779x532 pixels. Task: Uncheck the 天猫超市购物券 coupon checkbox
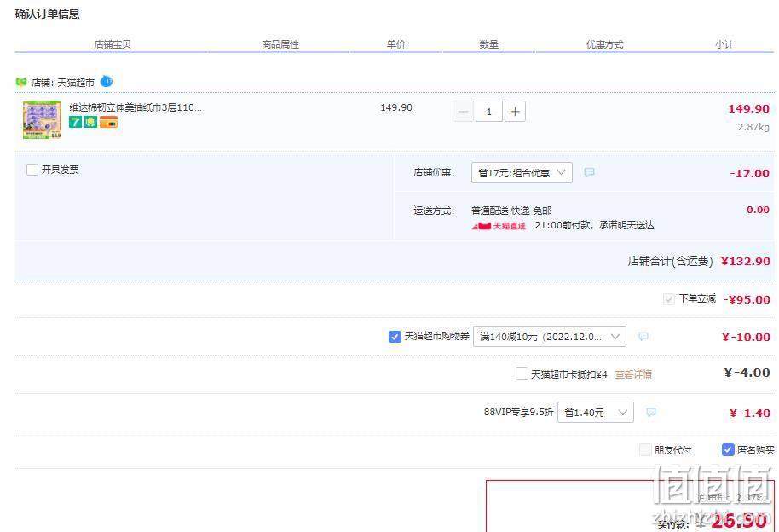click(395, 337)
